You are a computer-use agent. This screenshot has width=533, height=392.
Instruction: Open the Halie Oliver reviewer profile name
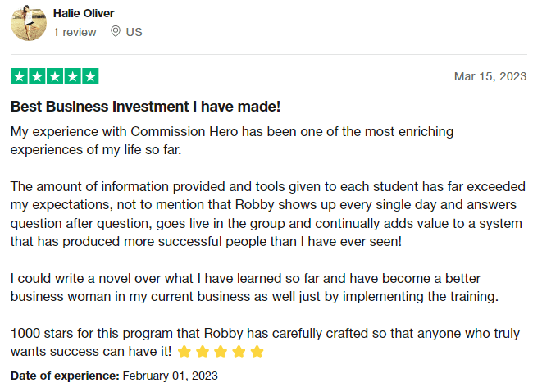point(84,13)
